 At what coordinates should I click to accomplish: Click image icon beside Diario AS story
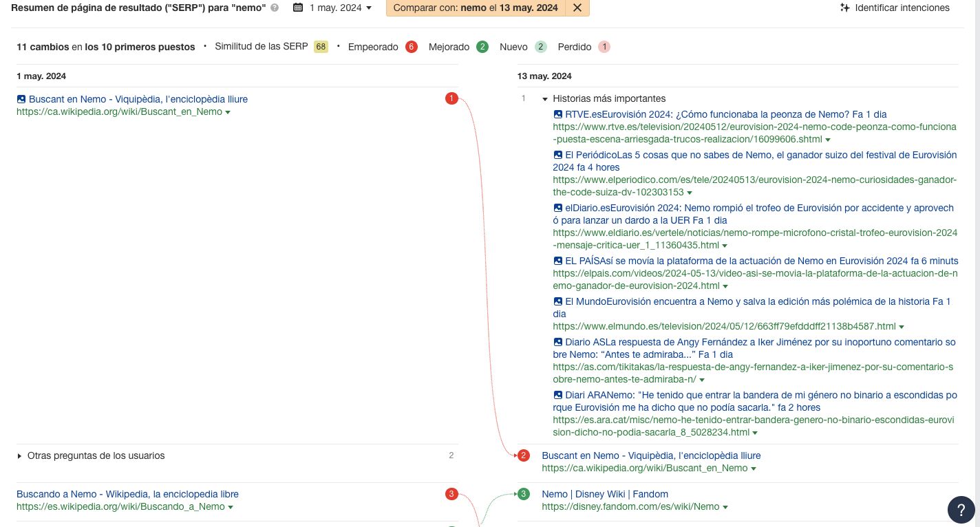(558, 342)
